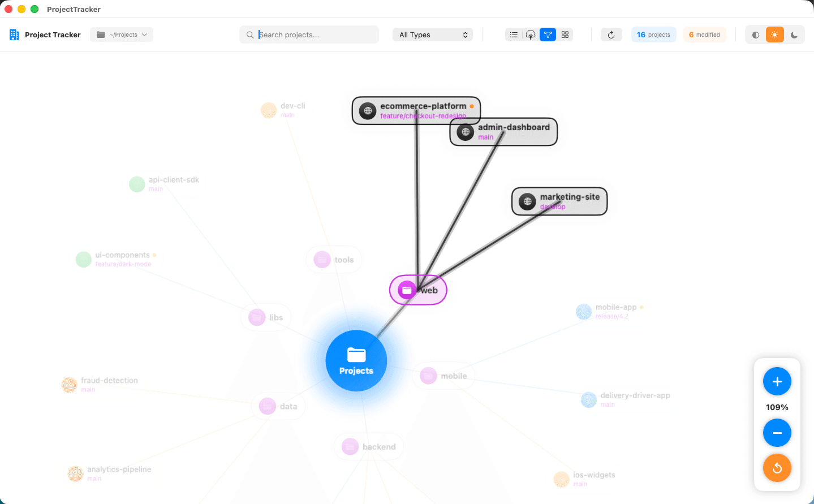The width and height of the screenshot is (814, 504).
Task: Switch to list view layout
Action: click(x=514, y=35)
